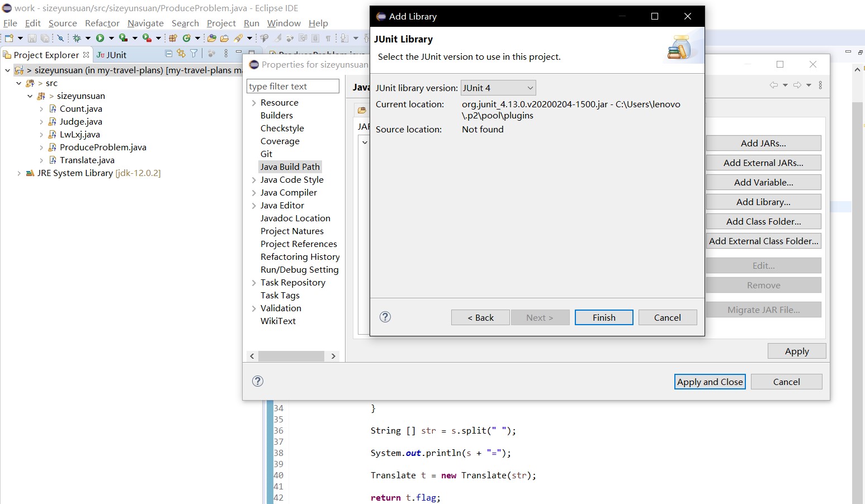Select Project References properties page
865x504 pixels.
click(x=299, y=244)
